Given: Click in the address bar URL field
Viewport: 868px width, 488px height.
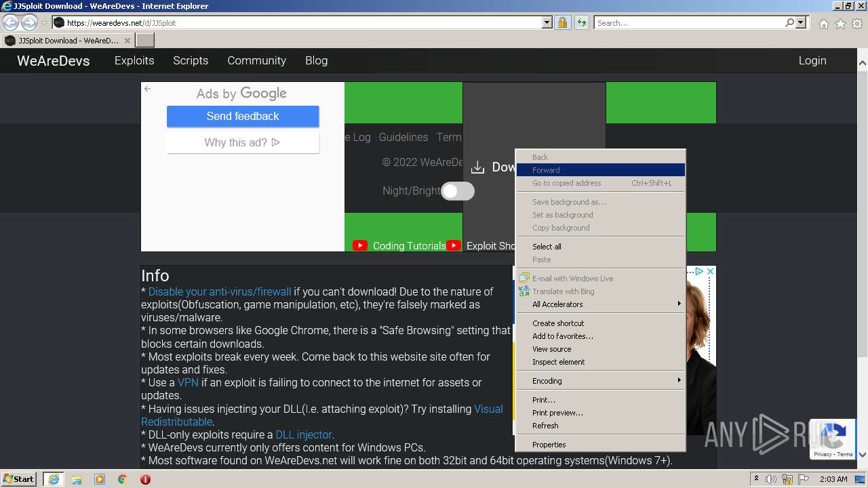Looking at the screenshot, I should tap(302, 22).
